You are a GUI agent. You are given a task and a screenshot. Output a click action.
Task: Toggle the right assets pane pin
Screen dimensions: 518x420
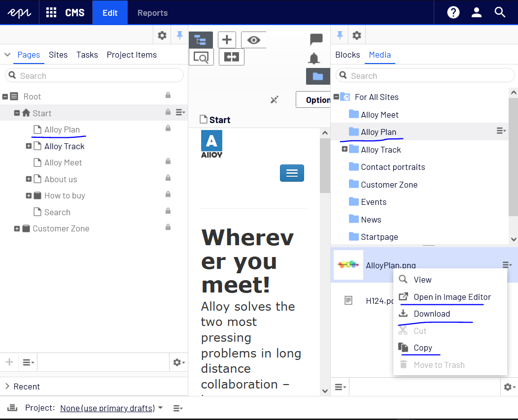coord(340,35)
